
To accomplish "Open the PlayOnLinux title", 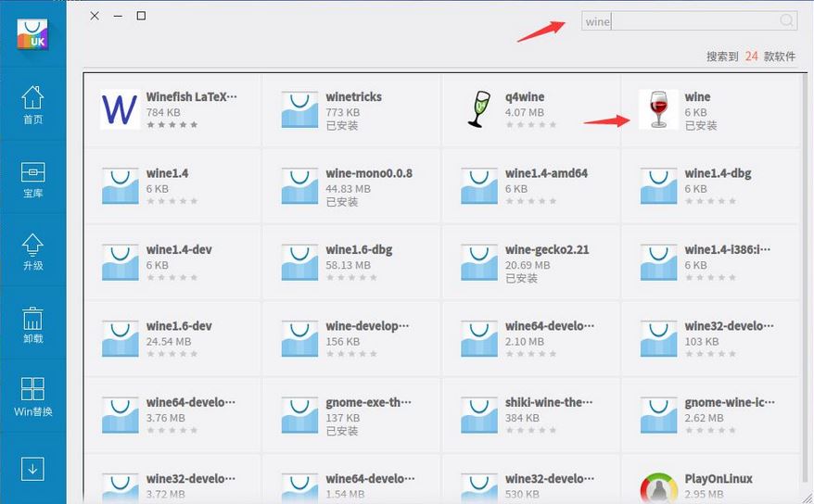I will tap(719, 479).
